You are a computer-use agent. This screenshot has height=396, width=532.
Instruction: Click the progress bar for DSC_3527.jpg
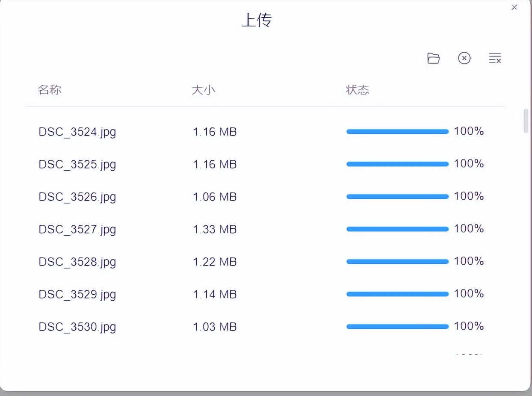[x=397, y=229]
